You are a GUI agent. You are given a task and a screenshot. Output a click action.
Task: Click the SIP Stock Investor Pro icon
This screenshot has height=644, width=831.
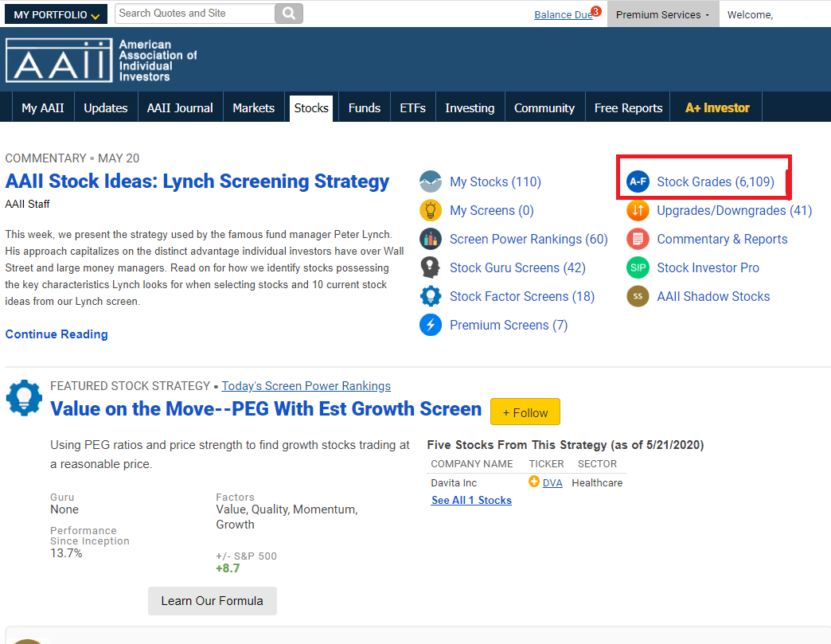pos(638,267)
